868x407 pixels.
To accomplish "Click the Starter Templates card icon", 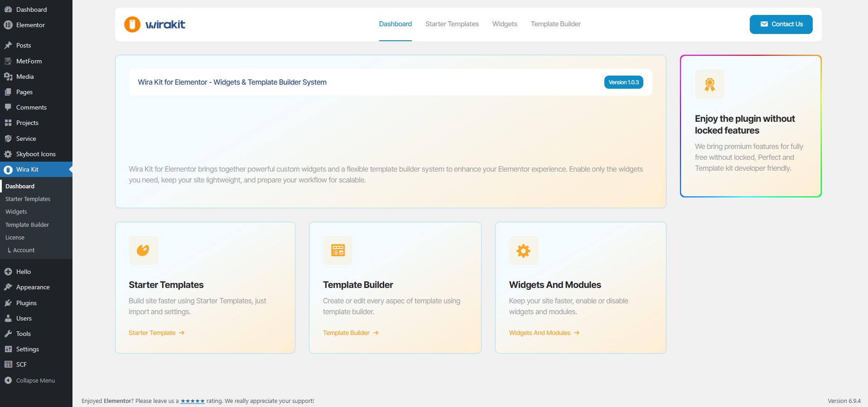I will tap(143, 250).
